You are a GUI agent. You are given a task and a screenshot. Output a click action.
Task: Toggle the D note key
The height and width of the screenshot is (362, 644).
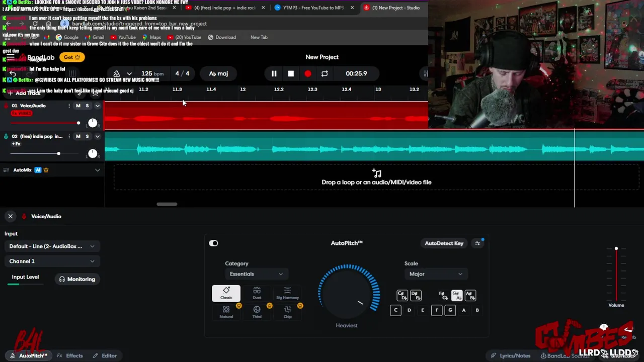coord(409,310)
